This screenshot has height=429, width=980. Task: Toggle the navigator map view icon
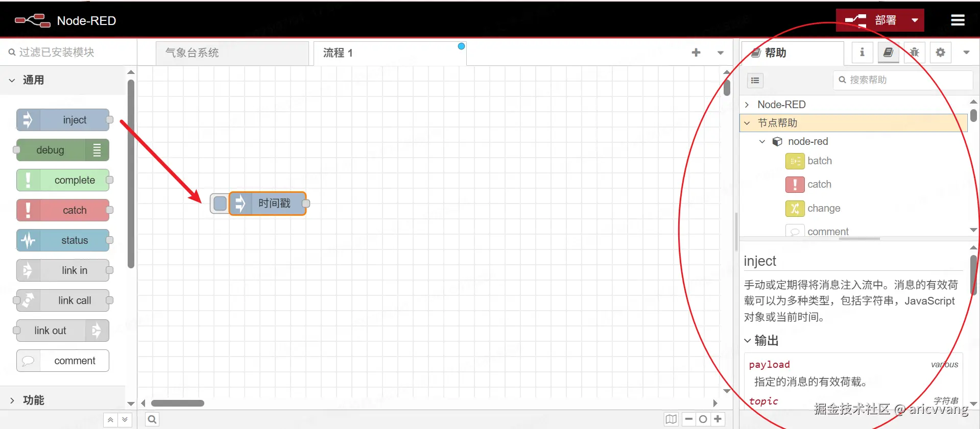[671, 419]
